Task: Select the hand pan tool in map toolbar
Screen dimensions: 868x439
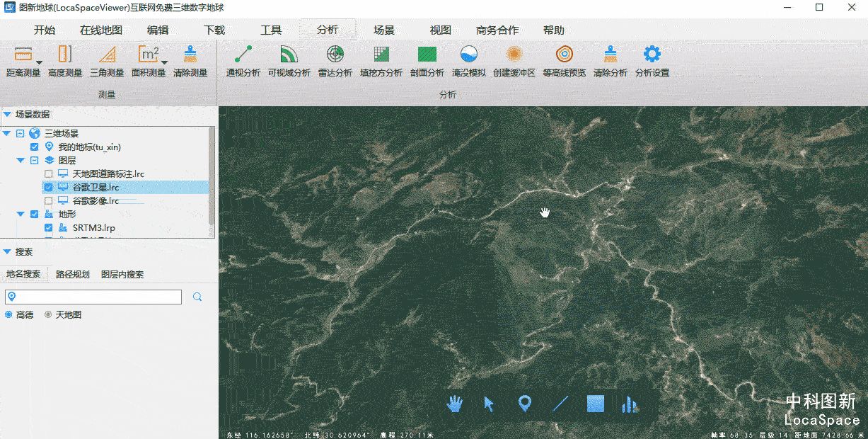Action: point(454,404)
